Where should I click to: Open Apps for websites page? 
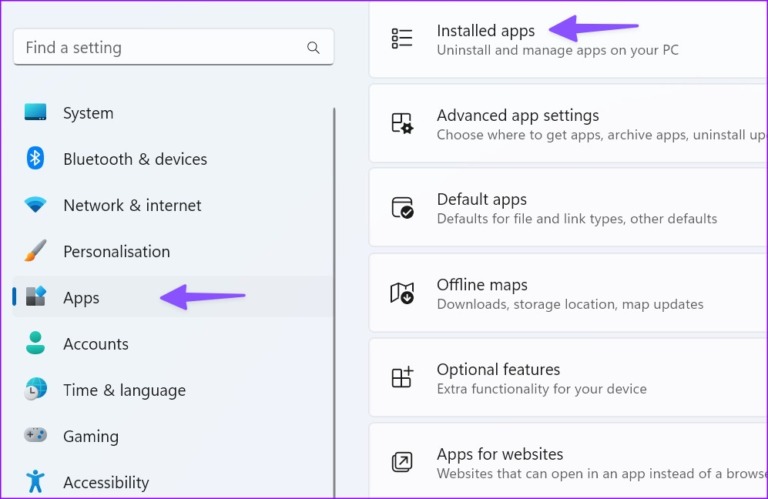[x=500, y=455]
